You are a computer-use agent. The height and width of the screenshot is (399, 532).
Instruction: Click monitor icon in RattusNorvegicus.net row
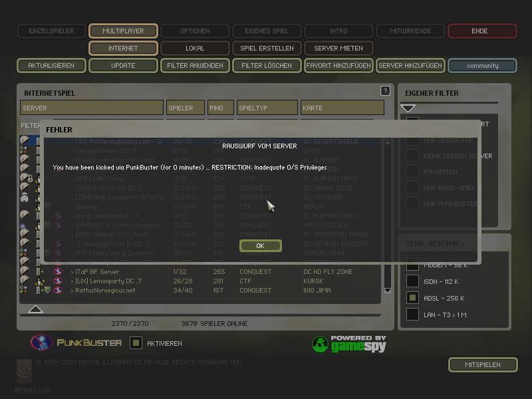pyautogui.click(x=47, y=290)
